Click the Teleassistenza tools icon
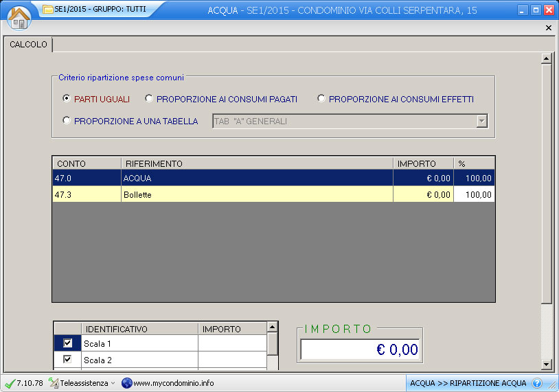Viewport: 559px width, 392px height. [x=54, y=383]
